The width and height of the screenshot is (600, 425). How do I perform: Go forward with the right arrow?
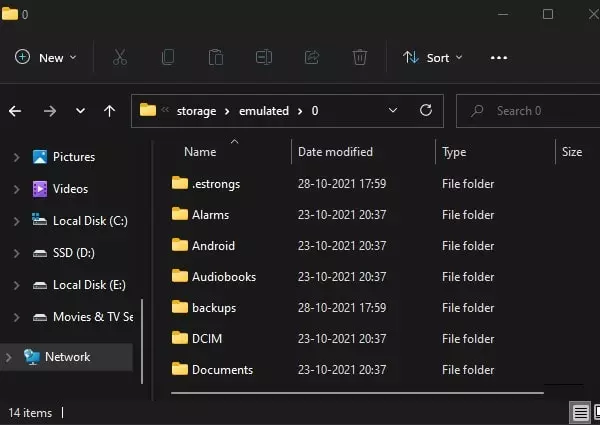click(x=50, y=111)
